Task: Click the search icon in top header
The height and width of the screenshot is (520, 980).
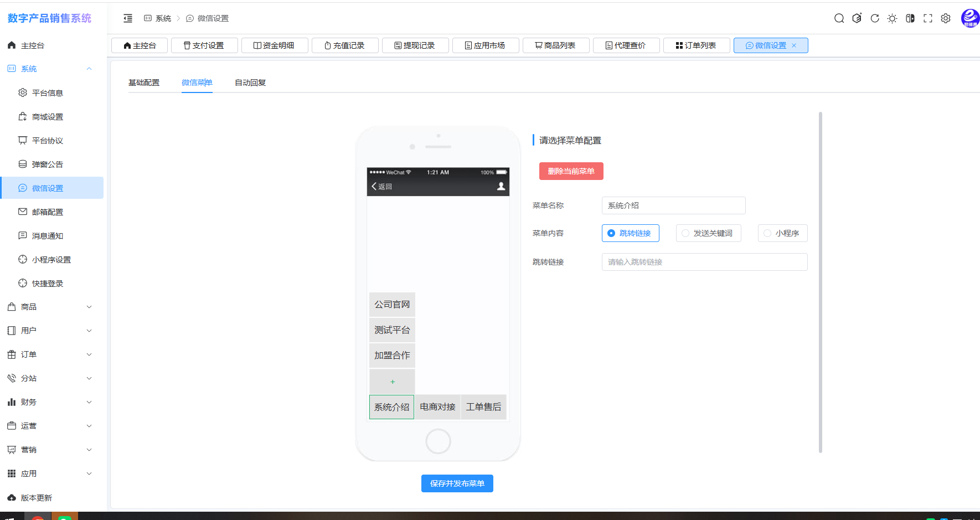Action: (x=839, y=18)
